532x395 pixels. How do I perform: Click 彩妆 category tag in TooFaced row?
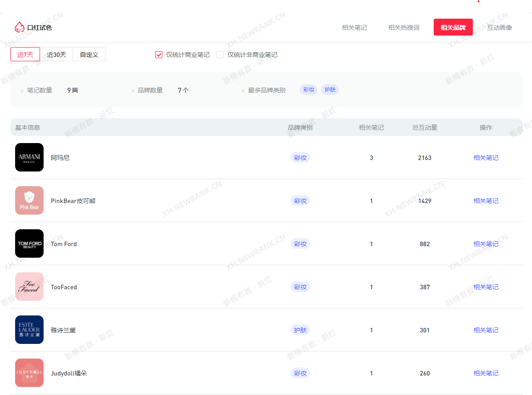(300, 287)
